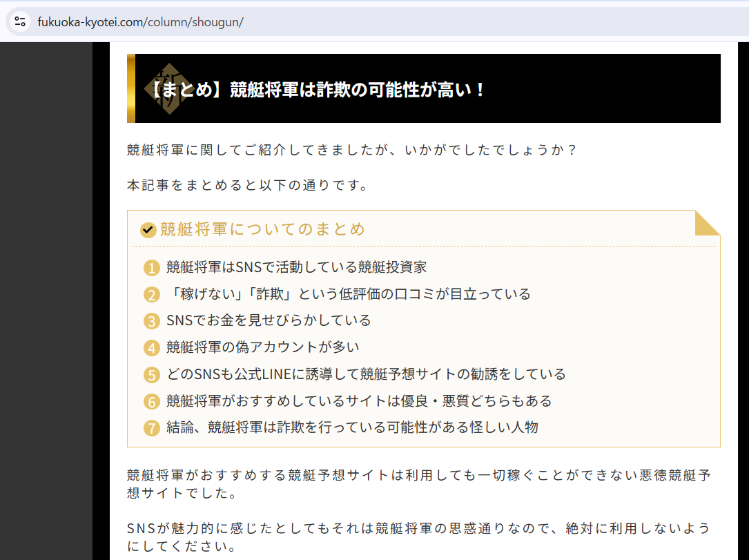Click the gold diamond emblem in heading banner
749x560 pixels.
(166, 88)
